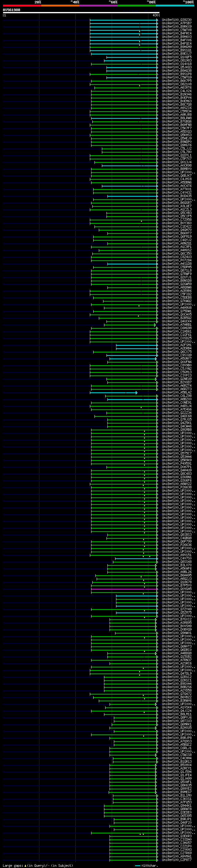197x868 pixels.
Task: Click hit label UniRef100_D0A7P1
Action: 176,467
